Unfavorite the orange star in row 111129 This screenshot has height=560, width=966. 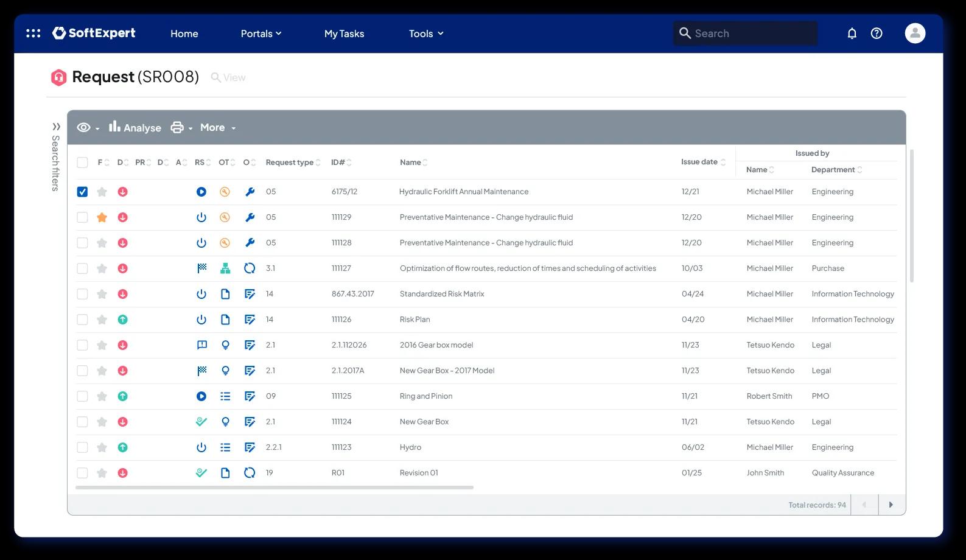(x=102, y=217)
